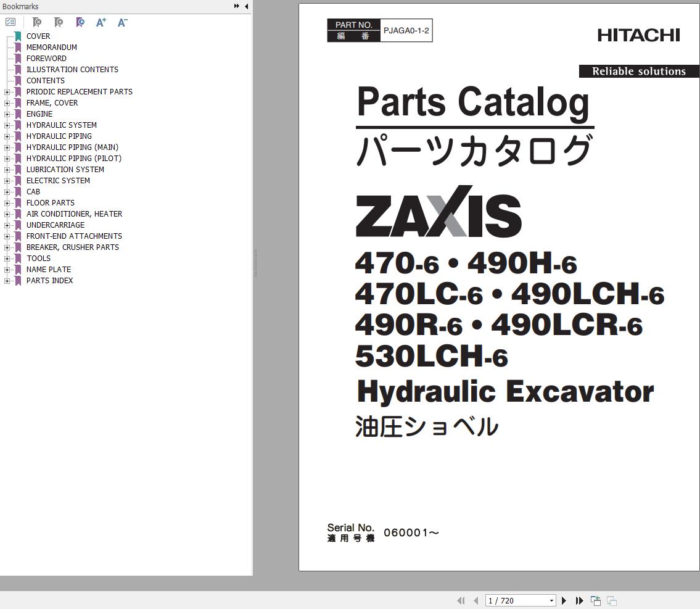The height and width of the screenshot is (609, 700).
Task: Click the panel splitter handle
Action: click(255, 263)
